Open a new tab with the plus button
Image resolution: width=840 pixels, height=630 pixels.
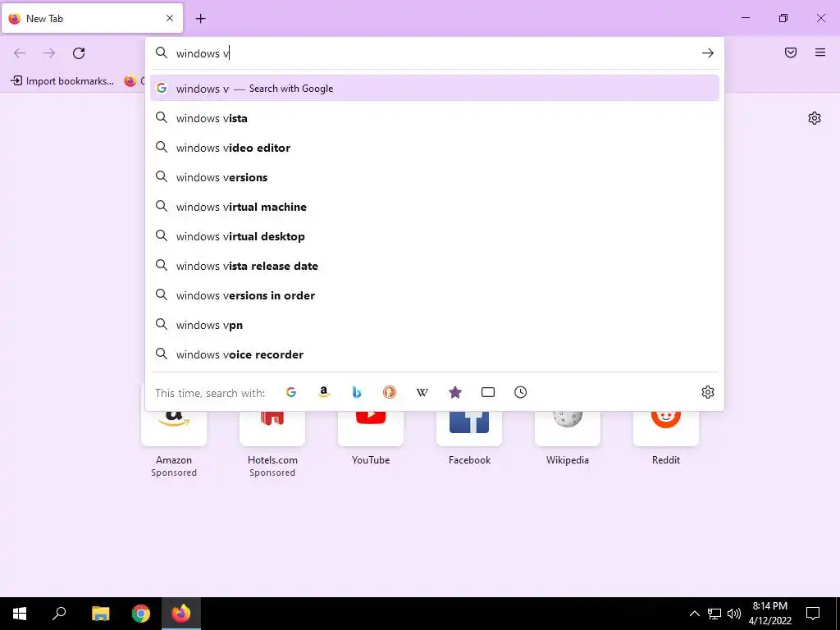200,19
